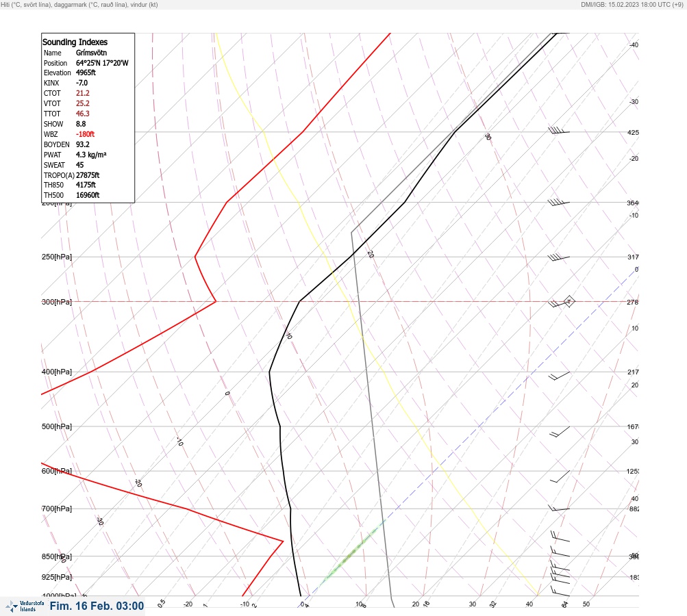Click the SHOW value 8.8
Viewport: 687px width, 616px height.
point(81,124)
